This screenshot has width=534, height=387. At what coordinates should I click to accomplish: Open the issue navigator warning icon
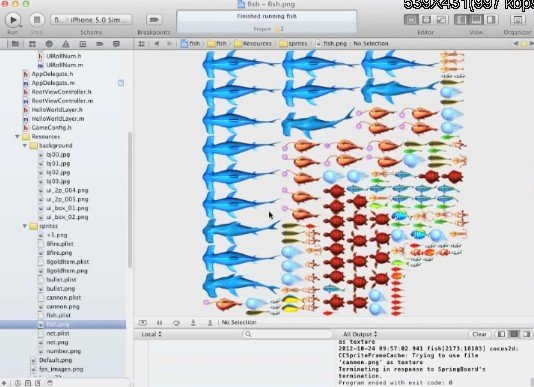pos(66,44)
